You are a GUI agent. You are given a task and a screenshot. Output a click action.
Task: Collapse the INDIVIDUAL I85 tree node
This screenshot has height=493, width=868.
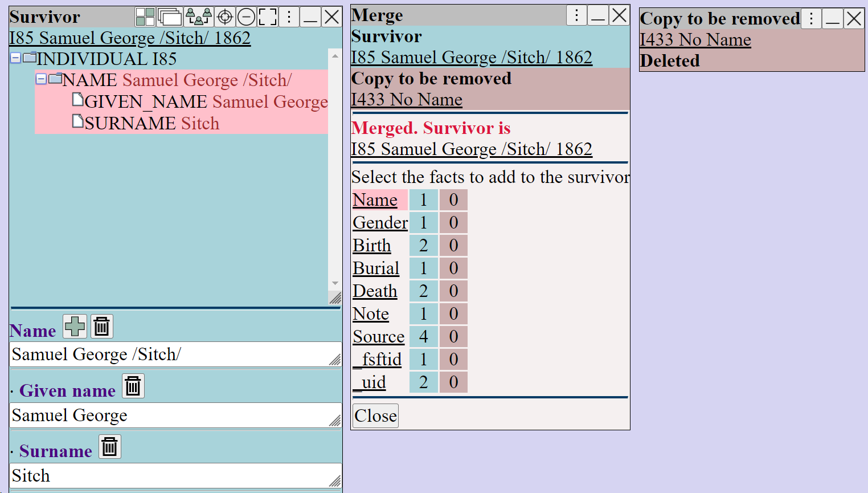point(16,58)
